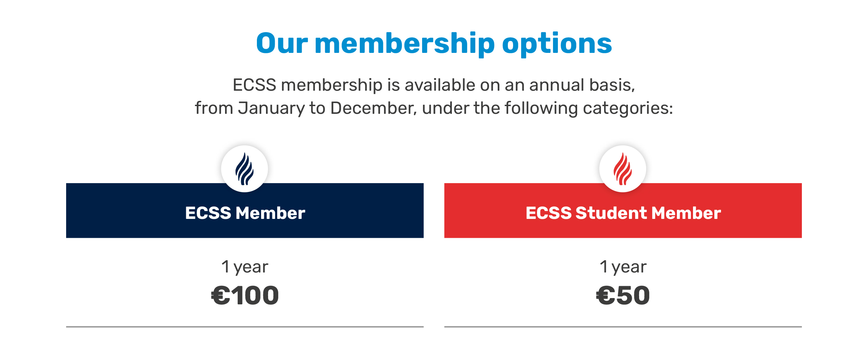Click the grey divider below €50
The width and height of the screenshot is (868, 359).
[623, 327]
